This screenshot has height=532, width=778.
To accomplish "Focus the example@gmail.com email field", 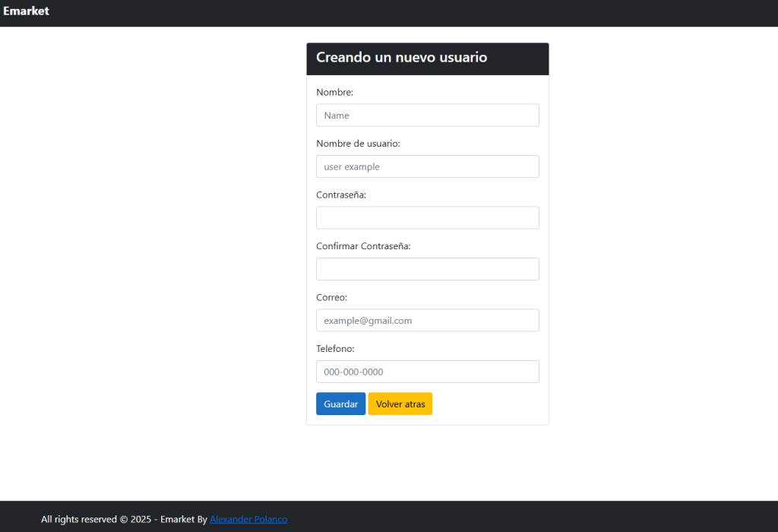I will (427, 321).
